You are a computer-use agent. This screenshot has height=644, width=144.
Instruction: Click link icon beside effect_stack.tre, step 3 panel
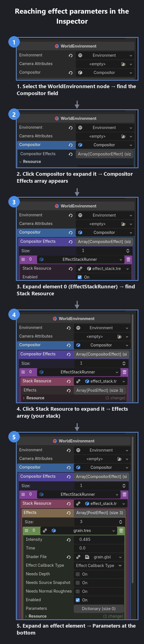point(80,269)
